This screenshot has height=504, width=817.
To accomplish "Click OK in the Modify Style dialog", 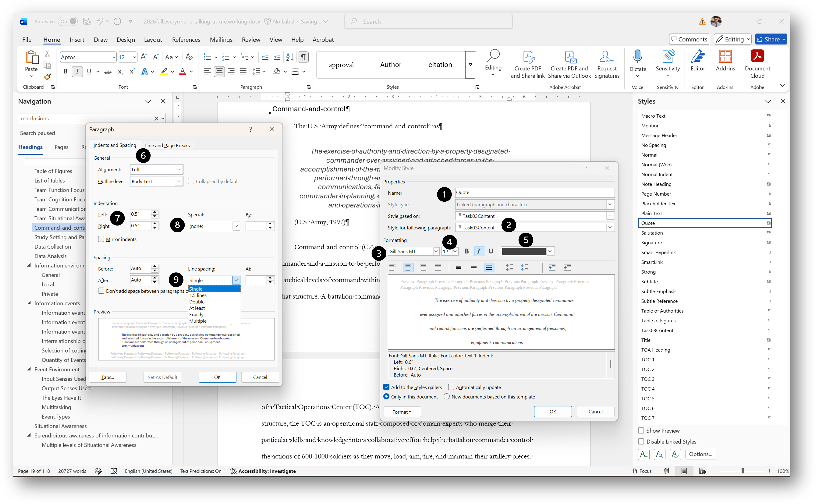I will pos(553,412).
